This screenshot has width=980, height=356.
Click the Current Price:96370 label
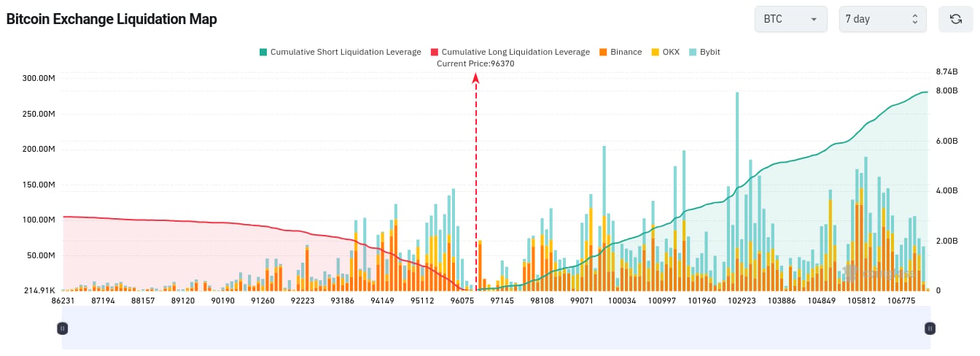tap(475, 63)
